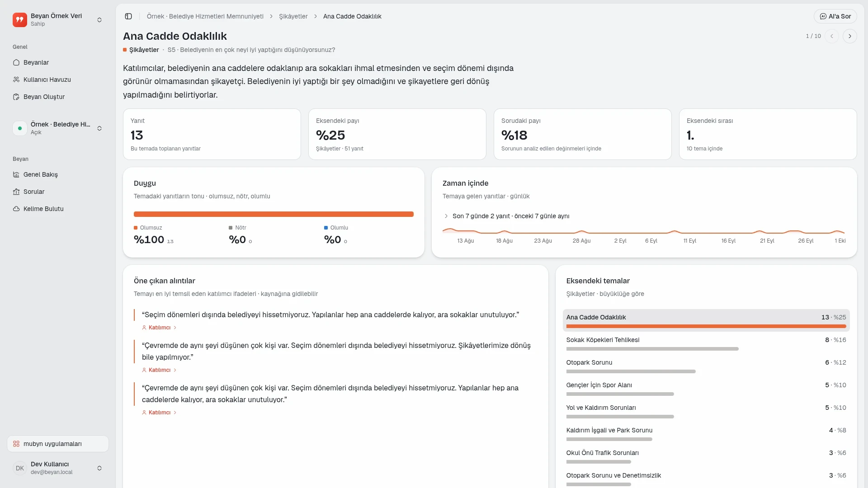Viewport: 868px width, 488px height.
Task: Click the orange Ana Cadde Odaklılık bar
Action: click(706, 326)
